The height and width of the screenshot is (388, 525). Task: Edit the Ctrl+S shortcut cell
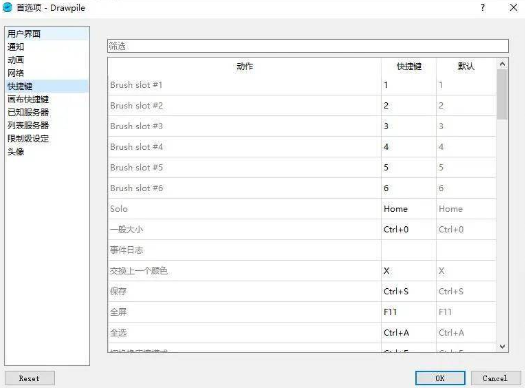point(409,291)
